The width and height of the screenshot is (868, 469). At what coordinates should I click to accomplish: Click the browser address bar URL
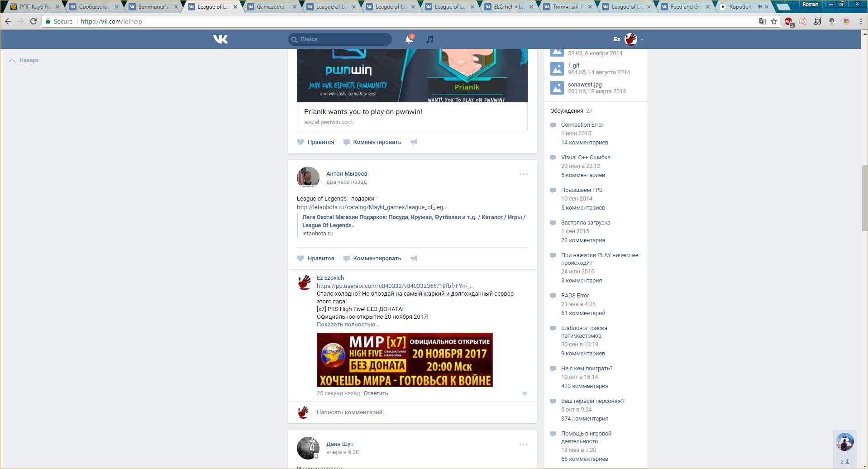tap(111, 21)
